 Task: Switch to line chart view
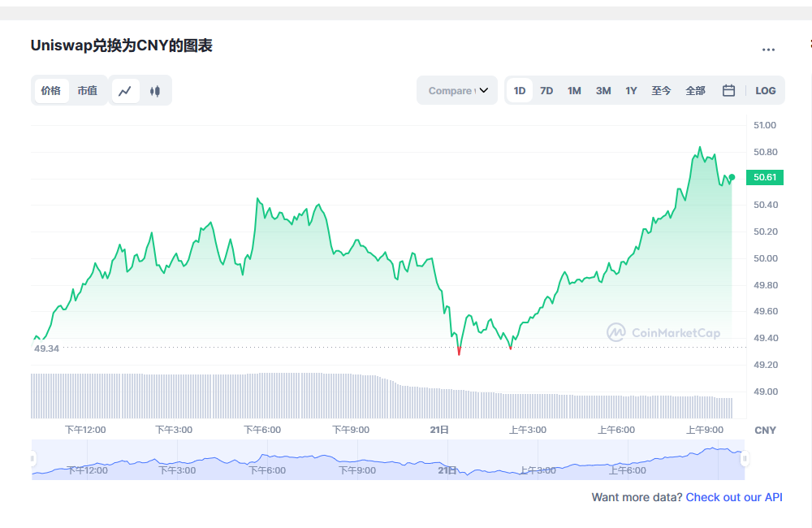click(x=125, y=91)
